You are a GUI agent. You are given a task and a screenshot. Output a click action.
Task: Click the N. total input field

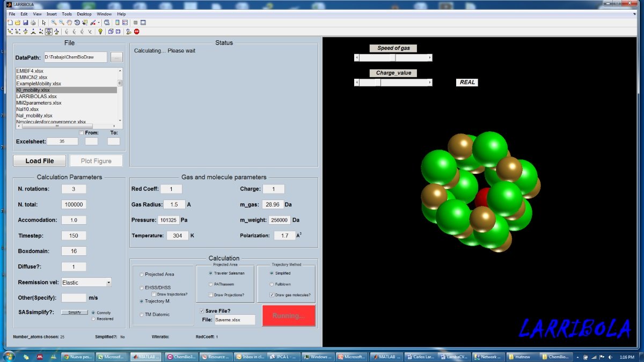coord(74,204)
